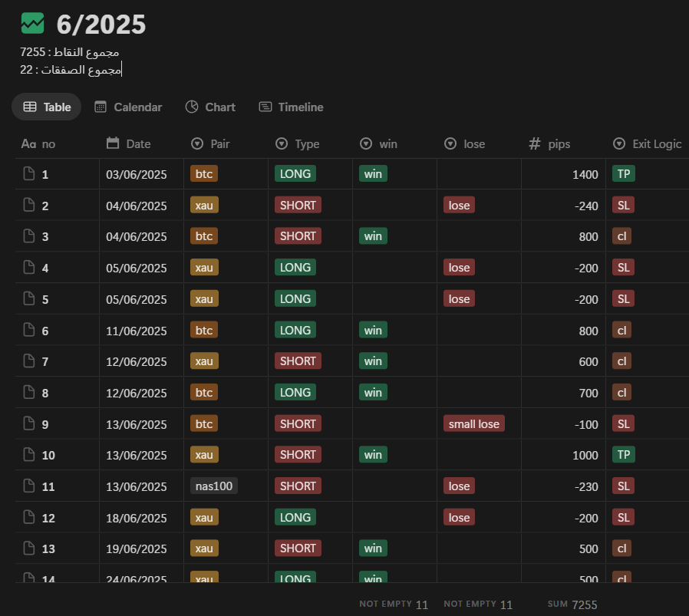This screenshot has width=689, height=616.
Task: Click the small lose tag in row 9
Action: pos(473,423)
